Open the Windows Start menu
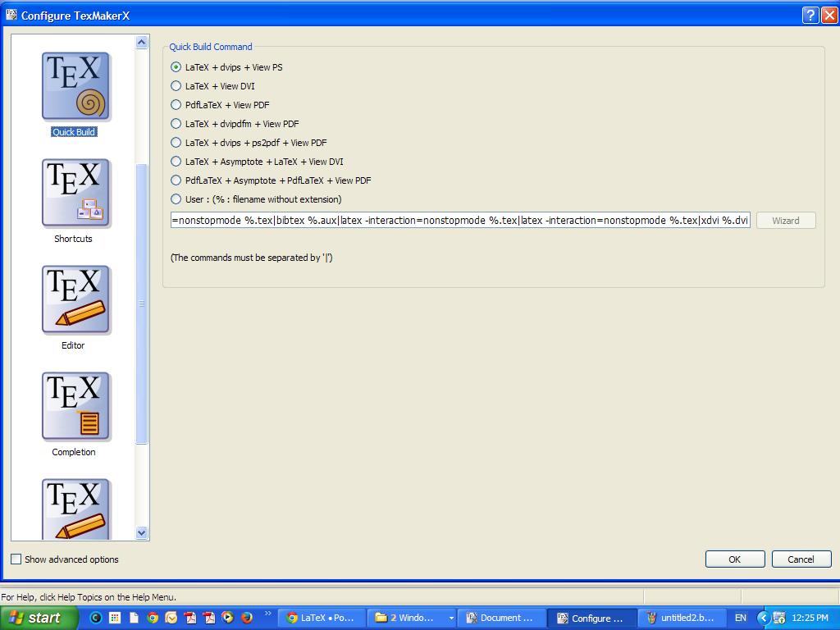 [39, 618]
